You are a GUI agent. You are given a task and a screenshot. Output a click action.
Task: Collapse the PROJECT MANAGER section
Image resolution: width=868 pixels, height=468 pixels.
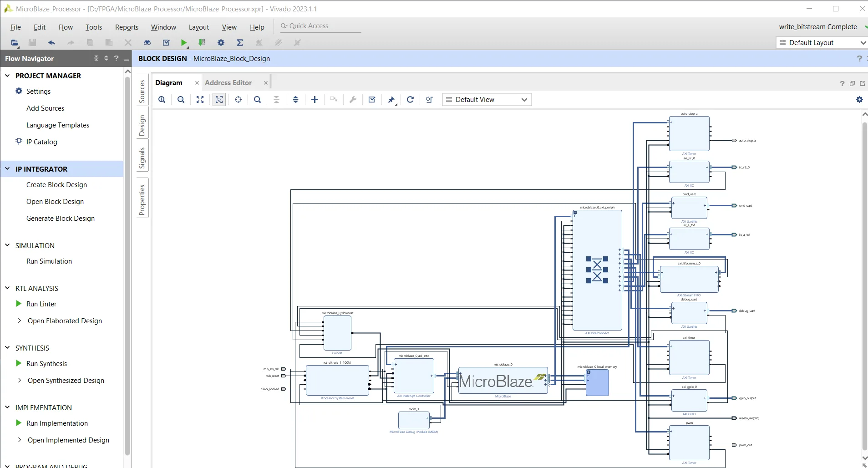[7, 76]
